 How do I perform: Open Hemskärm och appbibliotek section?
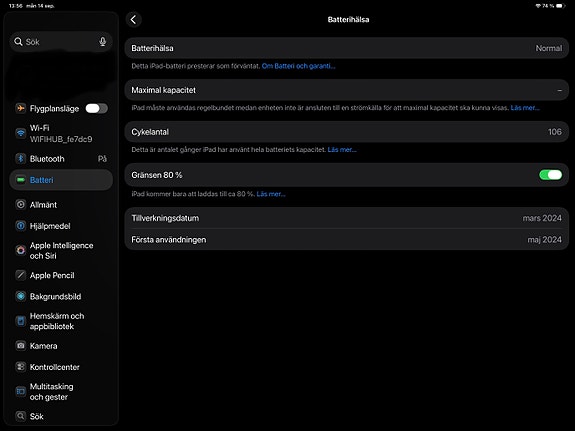pyautogui.click(x=61, y=321)
